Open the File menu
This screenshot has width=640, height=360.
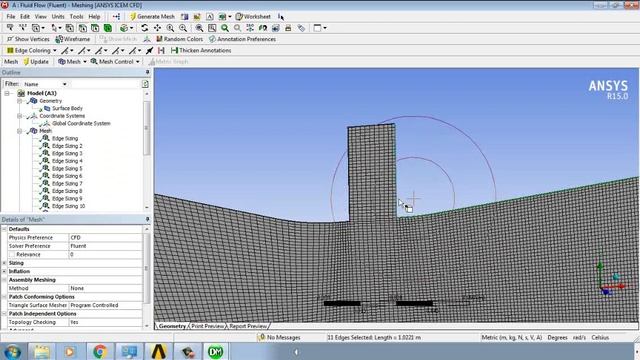11,16
